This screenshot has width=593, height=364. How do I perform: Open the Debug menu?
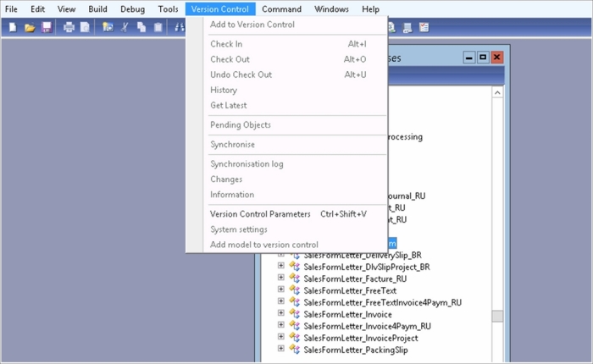click(132, 9)
